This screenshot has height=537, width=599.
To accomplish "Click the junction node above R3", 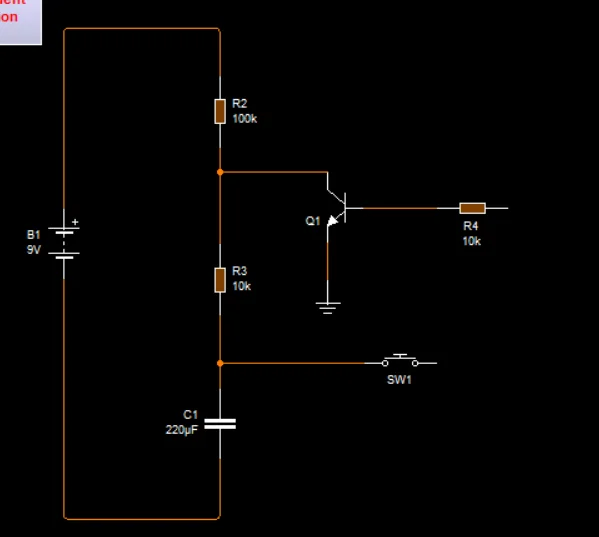I will [220, 172].
